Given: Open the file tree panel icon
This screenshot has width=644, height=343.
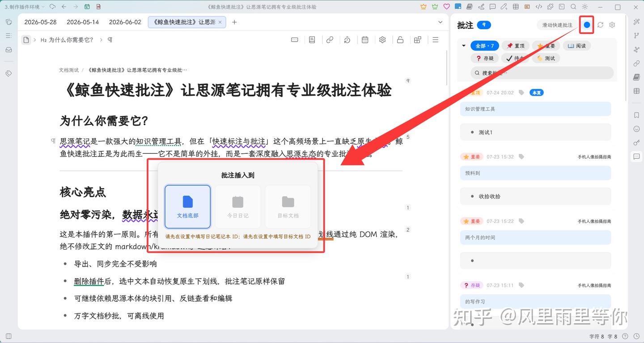Looking at the screenshot, I should [8, 22].
